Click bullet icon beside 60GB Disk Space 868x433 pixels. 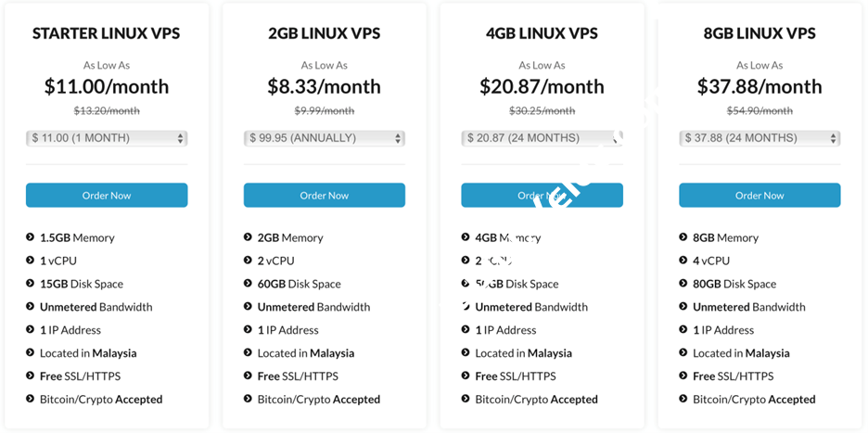pos(249,284)
